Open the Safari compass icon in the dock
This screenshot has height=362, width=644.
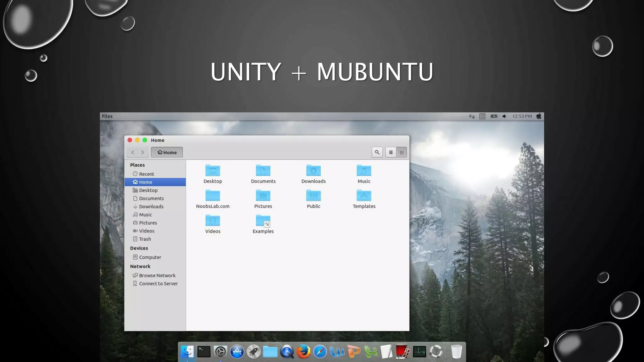click(320, 351)
